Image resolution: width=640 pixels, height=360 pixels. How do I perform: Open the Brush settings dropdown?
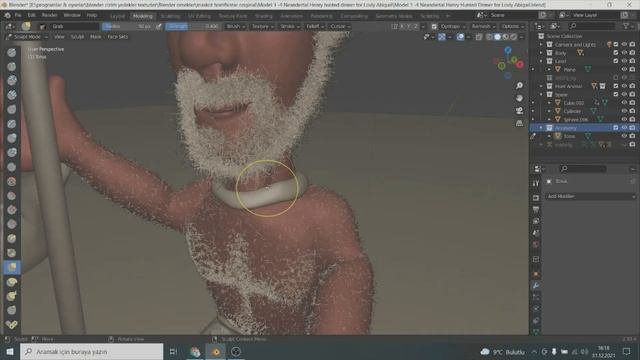pos(236,26)
